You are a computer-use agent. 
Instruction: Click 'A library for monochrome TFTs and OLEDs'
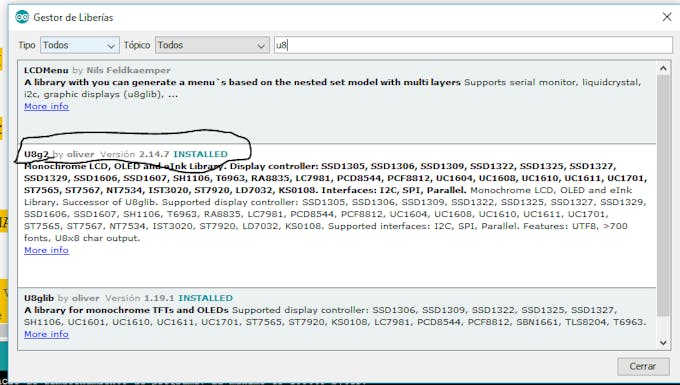[126, 310]
